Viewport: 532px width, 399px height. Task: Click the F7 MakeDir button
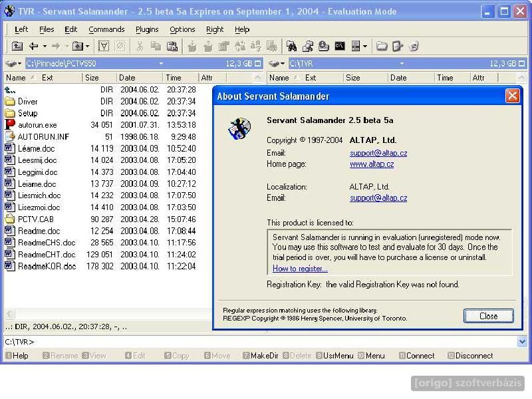pos(261,356)
